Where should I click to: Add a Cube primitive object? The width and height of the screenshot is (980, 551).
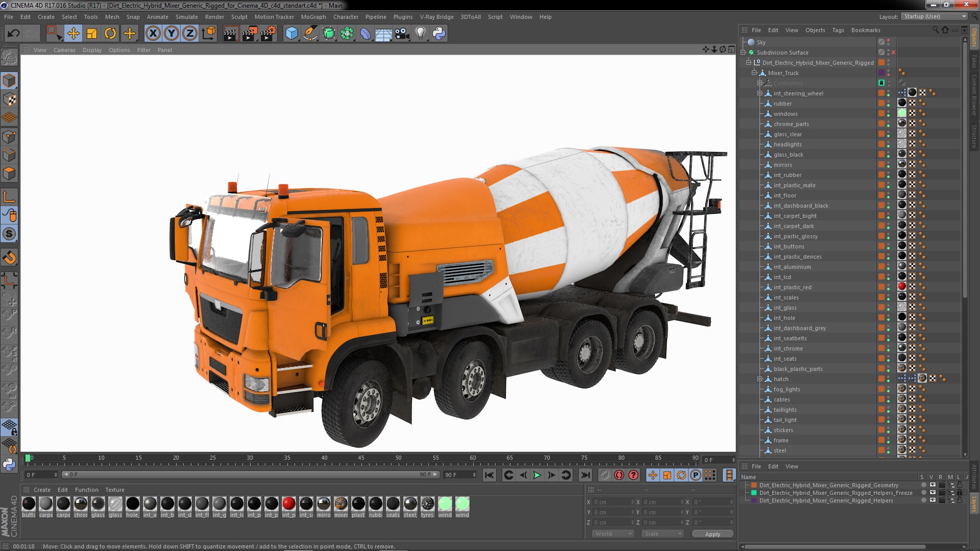[x=291, y=34]
